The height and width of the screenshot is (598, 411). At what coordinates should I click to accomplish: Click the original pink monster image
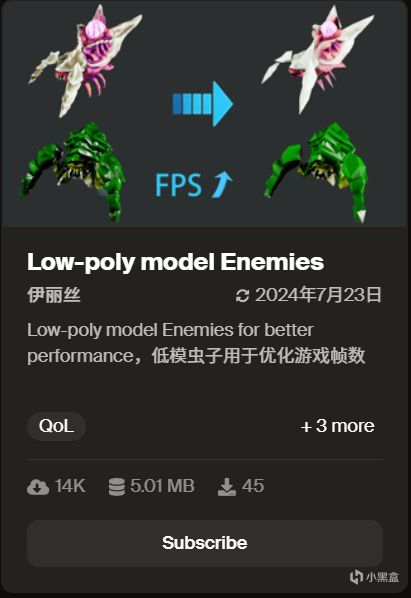[86, 59]
